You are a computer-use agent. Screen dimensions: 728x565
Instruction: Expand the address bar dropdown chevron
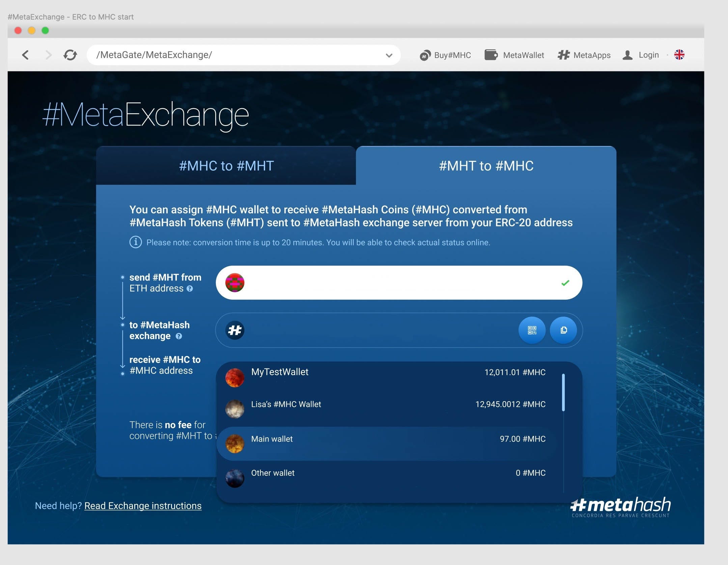389,55
